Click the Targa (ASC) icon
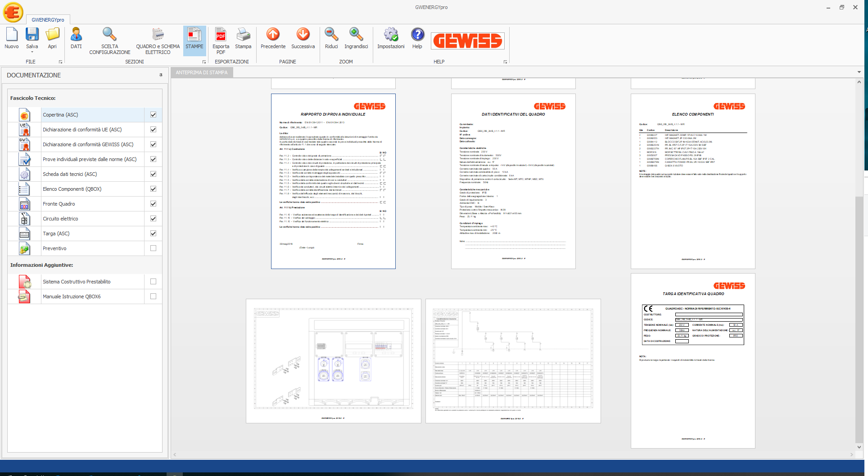 coord(24,234)
